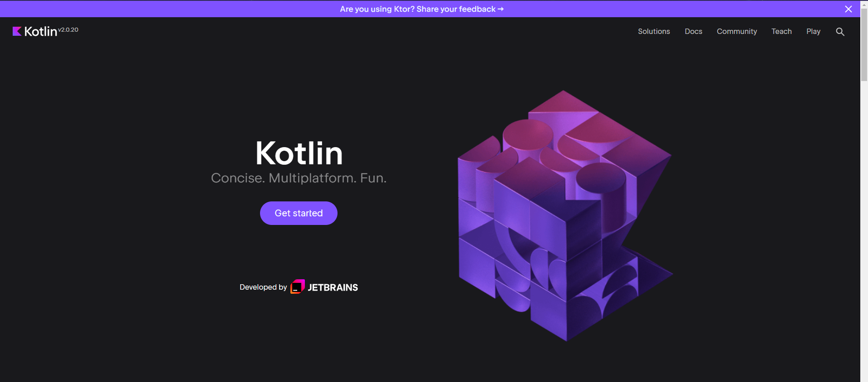Go to the Teach page
This screenshot has width=868, height=382.
pyautogui.click(x=781, y=31)
